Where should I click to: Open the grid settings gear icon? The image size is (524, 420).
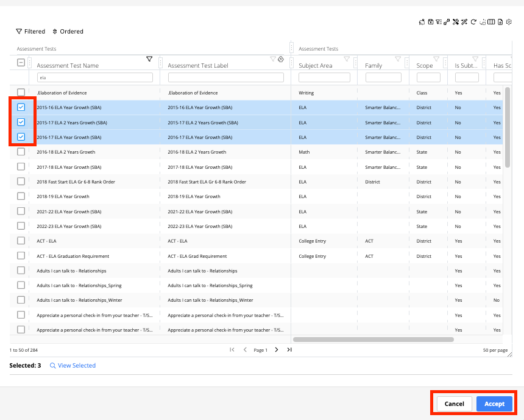(x=508, y=21)
